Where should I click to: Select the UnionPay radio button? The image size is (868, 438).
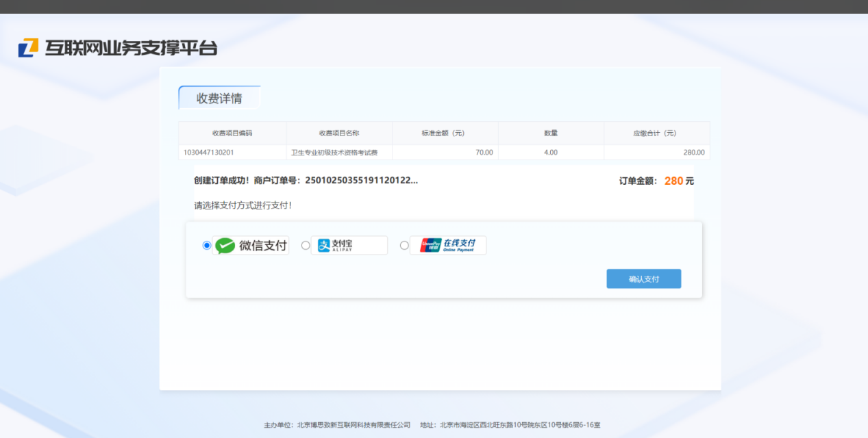point(404,246)
